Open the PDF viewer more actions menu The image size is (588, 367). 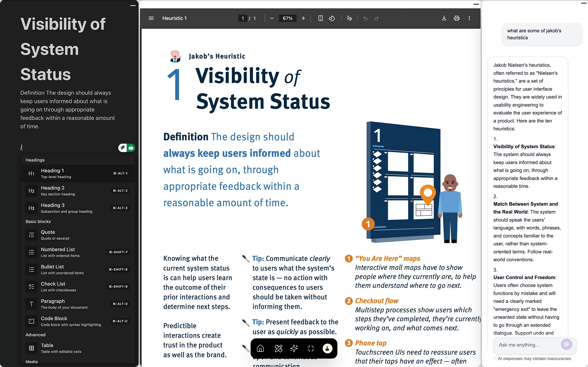[469, 18]
